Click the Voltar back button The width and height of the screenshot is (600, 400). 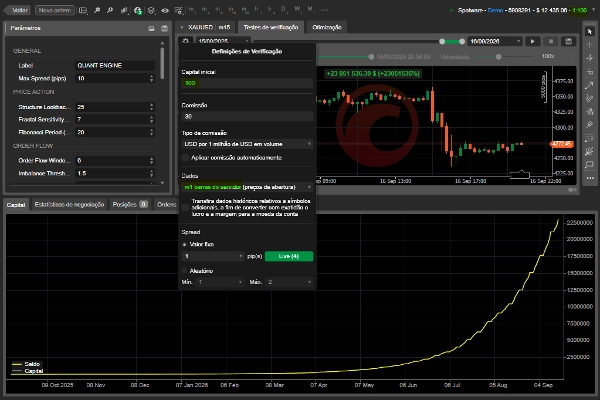tap(18, 10)
